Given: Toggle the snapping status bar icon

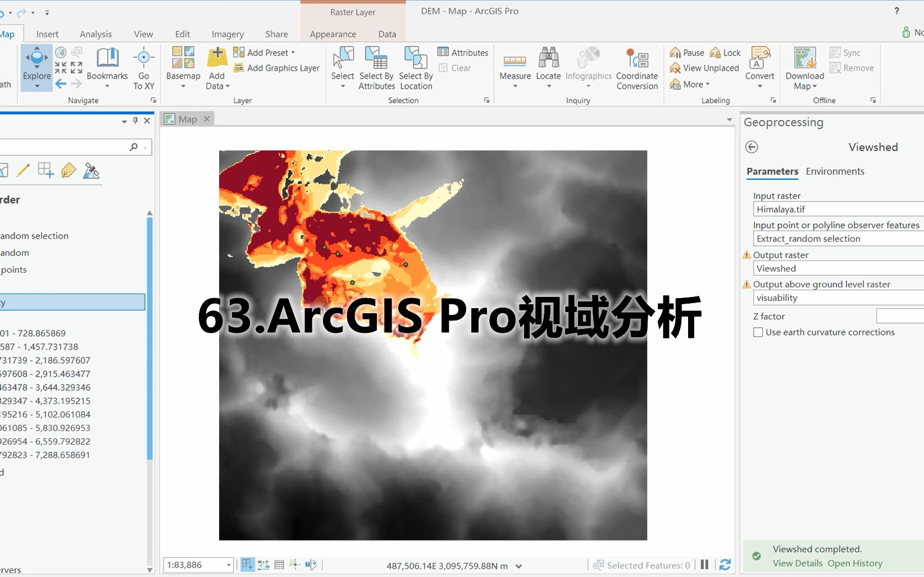Looking at the screenshot, I should click(248, 565).
